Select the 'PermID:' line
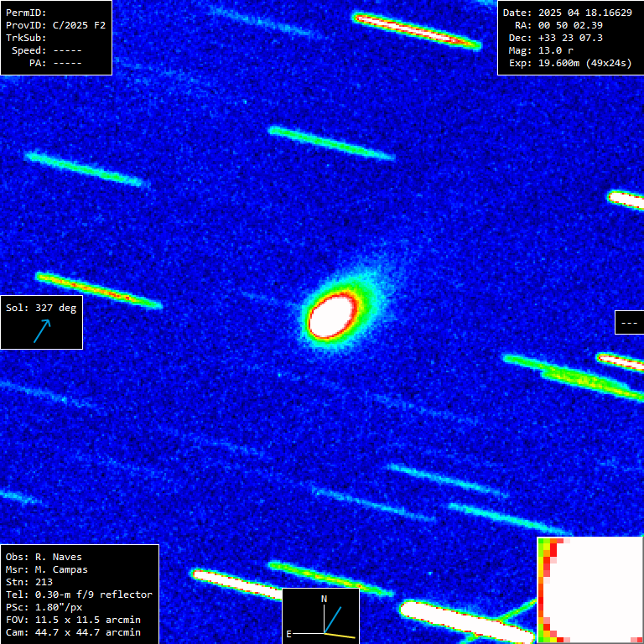Screen dimensions: 644x644 [x=26, y=13]
